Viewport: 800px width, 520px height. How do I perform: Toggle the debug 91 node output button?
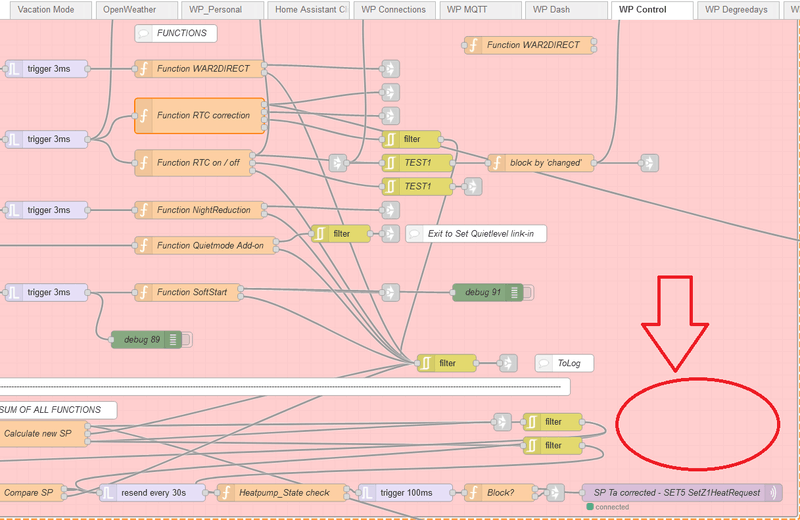[x=529, y=292]
